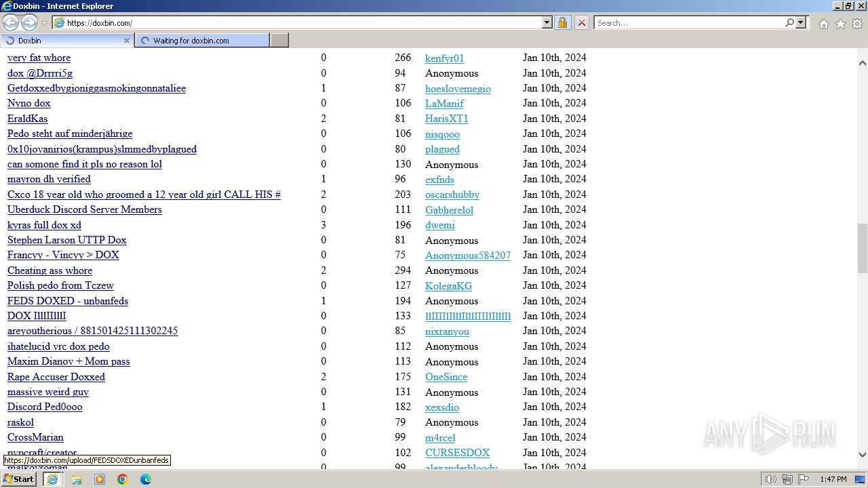Expand the search provider dropdown arrow
This screenshot has height=488, width=868.
[x=801, y=22]
